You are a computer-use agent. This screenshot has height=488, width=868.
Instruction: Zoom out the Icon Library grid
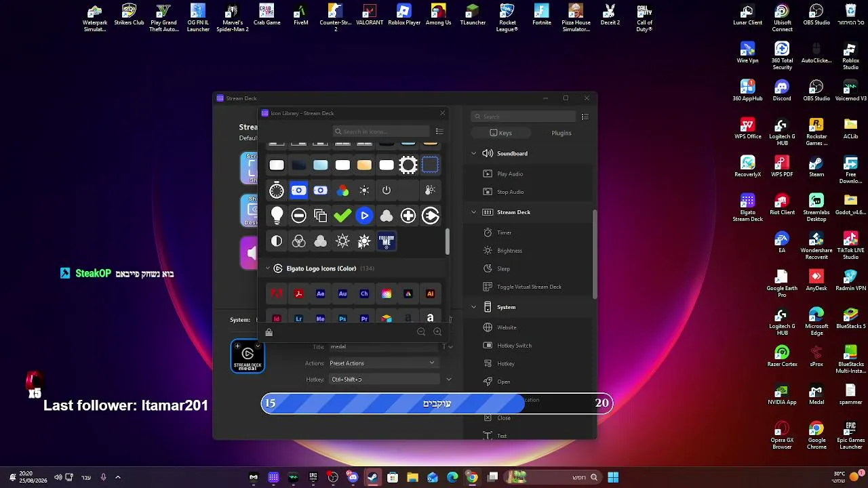click(421, 332)
